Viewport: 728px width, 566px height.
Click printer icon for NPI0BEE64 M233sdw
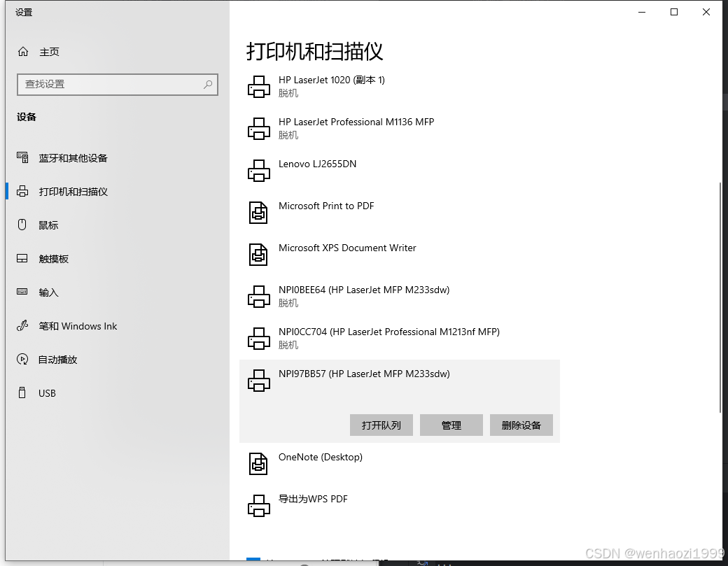point(258,297)
